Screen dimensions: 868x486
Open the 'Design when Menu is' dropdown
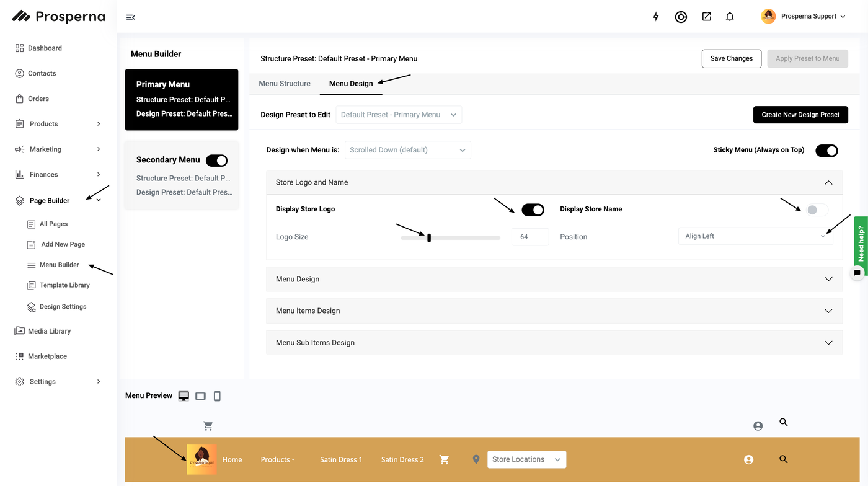(407, 150)
